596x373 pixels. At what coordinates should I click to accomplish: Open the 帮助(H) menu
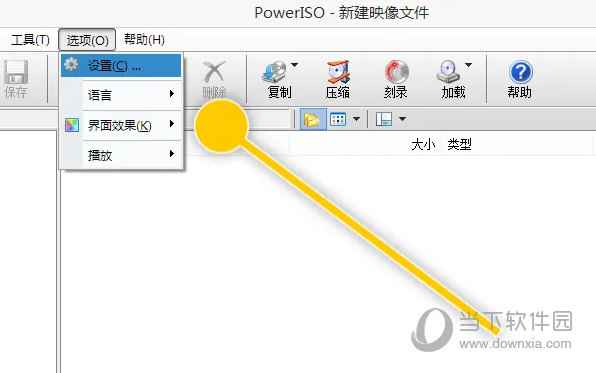pos(144,39)
